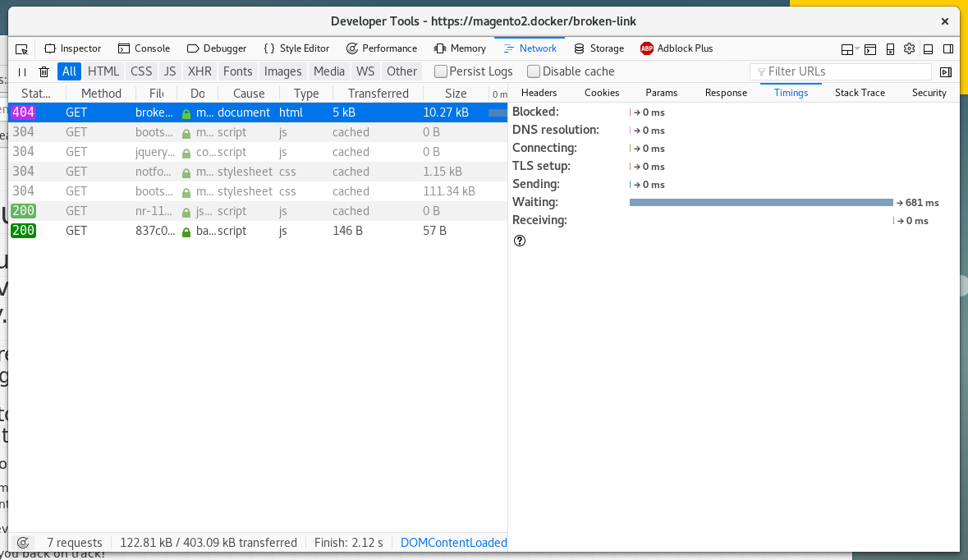968x560 pixels.
Task: Dock the tools to the side of the window
Action: (x=948, y=48)
